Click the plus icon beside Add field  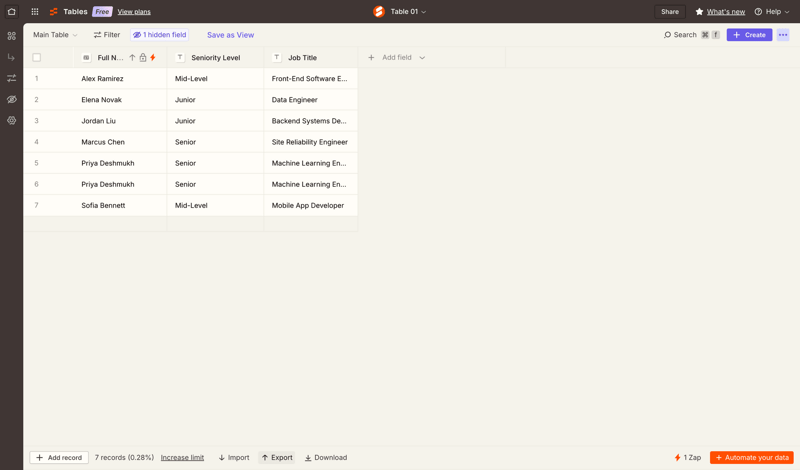(x=371, y=58)
